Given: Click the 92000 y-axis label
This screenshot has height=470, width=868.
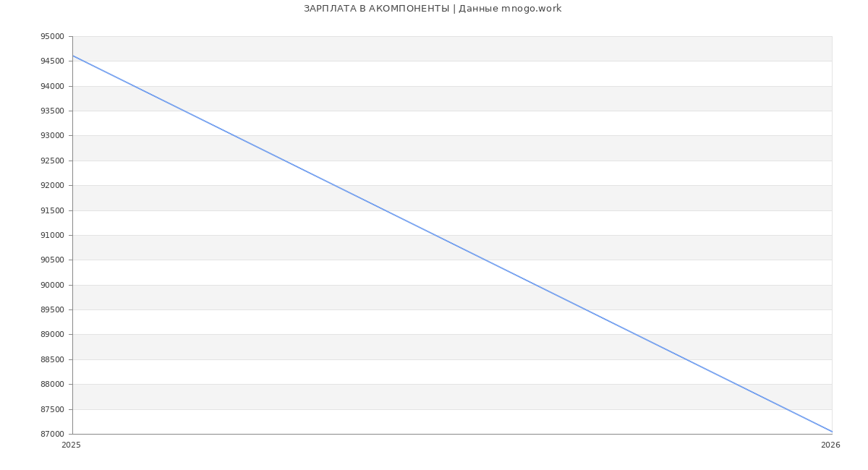Looking at the screenshot, I should tap(52, 186).
